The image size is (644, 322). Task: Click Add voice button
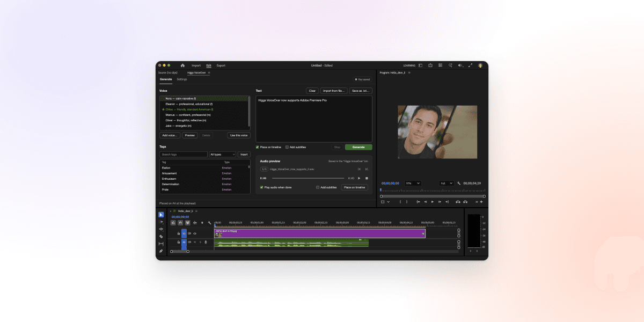click(x=170, y=135)
